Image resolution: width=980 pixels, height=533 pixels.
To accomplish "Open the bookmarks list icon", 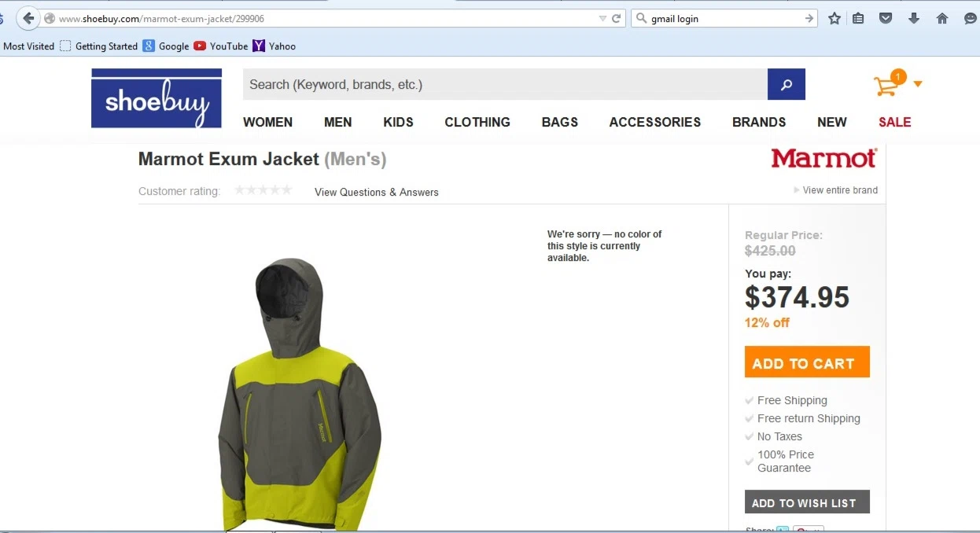I will (x=858, y=18).
